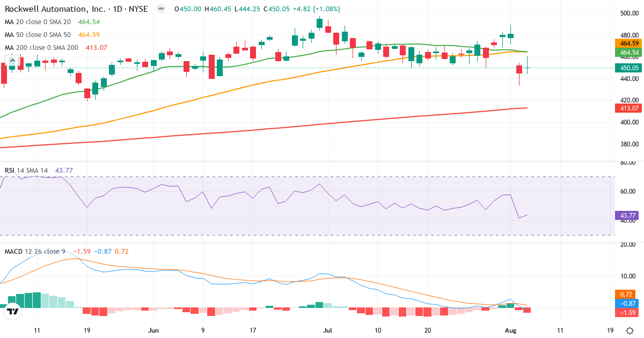644x338 pixels.
Task: Select the MA 200 close 0 SMA 200 legend
Action: pos(41,48)
